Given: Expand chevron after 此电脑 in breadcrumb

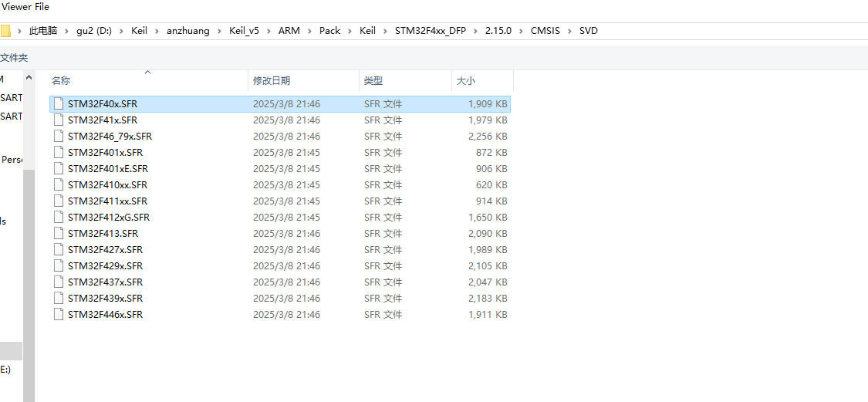Looking at the screenshot, I should pyautogui.click(x=66, y=31).
